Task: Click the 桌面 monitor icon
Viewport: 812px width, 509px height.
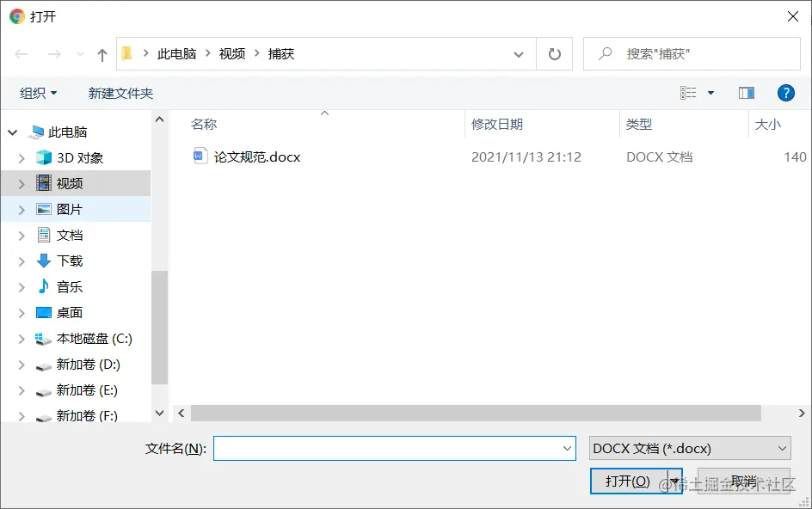Action: click(44, 313)
